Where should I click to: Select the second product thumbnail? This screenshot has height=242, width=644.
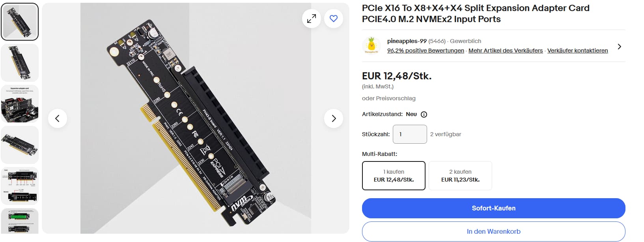[x=20, y=63]
